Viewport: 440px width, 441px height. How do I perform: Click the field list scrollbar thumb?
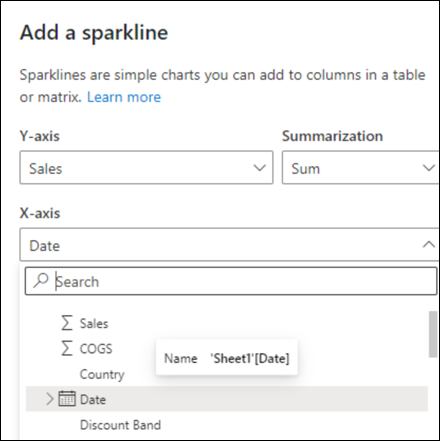tap(433, 334)
